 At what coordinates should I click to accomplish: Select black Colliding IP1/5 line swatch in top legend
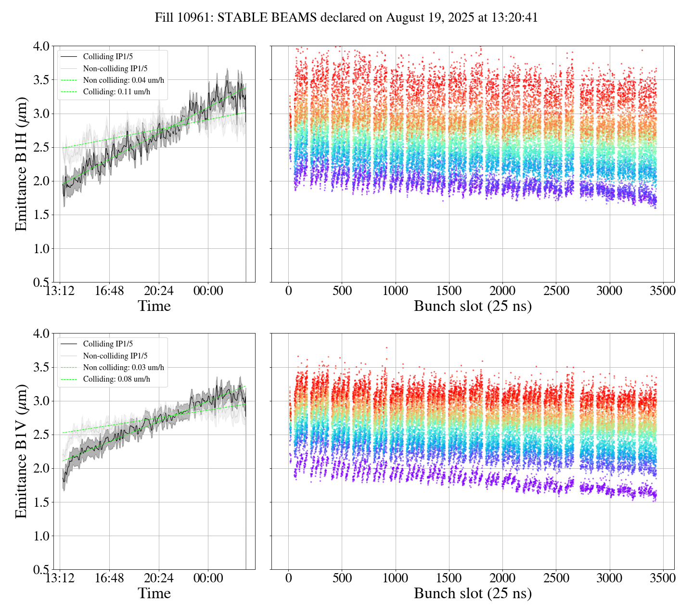[x=69, y=57]
